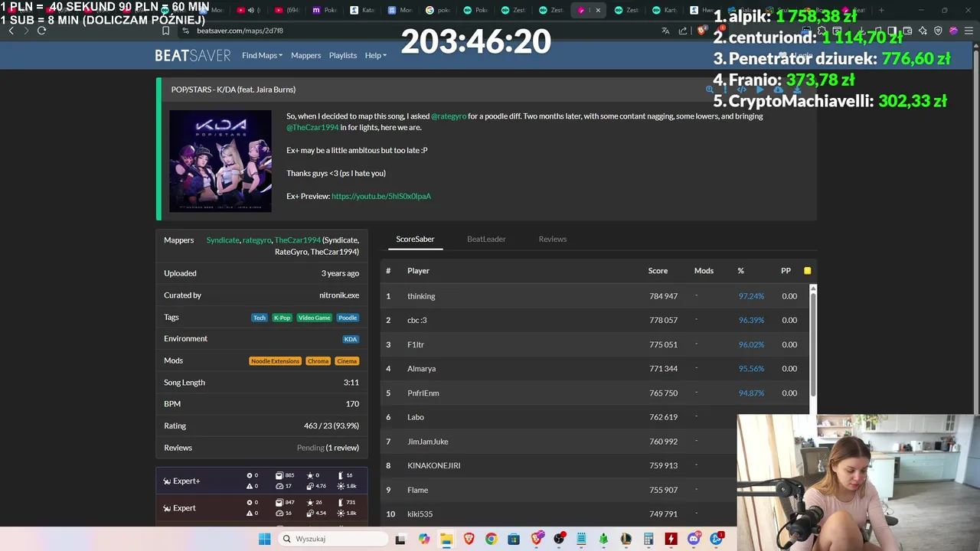
Task: Switch to OBS Studio on the taskbar
Action: click(559, 539)
